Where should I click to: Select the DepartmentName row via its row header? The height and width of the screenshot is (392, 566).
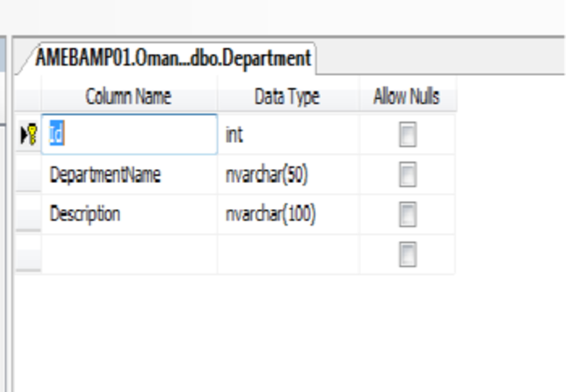point(28,175)
